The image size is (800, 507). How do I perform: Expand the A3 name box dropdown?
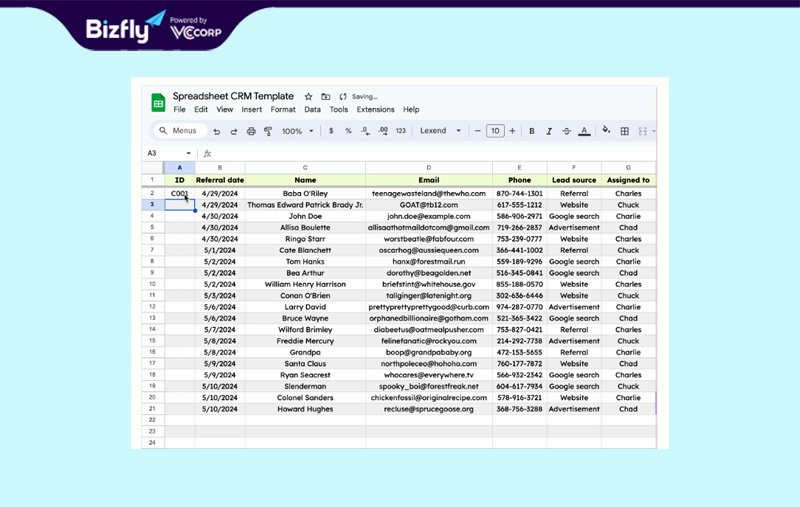pyautogui.click(x=188, y=154)
